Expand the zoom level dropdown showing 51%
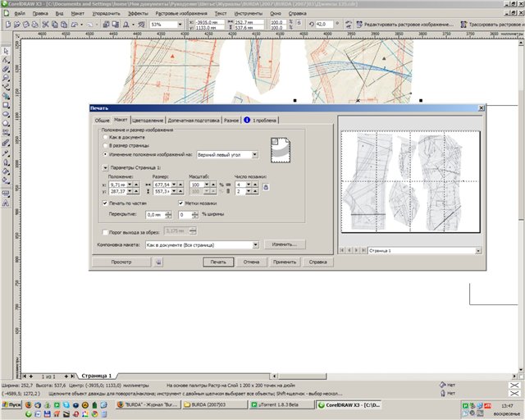Screen dimensions: 525x420 [180, 25]
